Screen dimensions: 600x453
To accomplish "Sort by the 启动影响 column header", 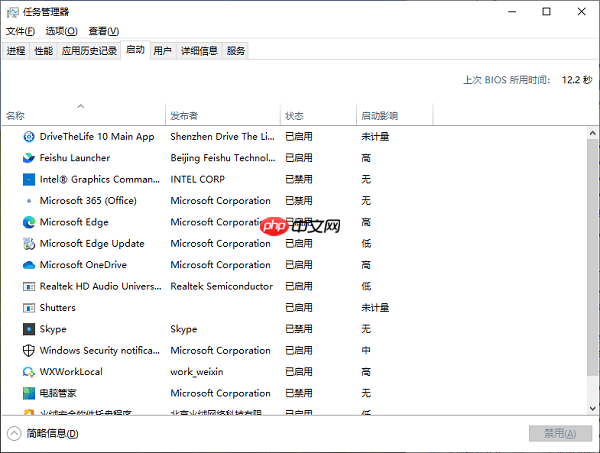I will [395, 116].
